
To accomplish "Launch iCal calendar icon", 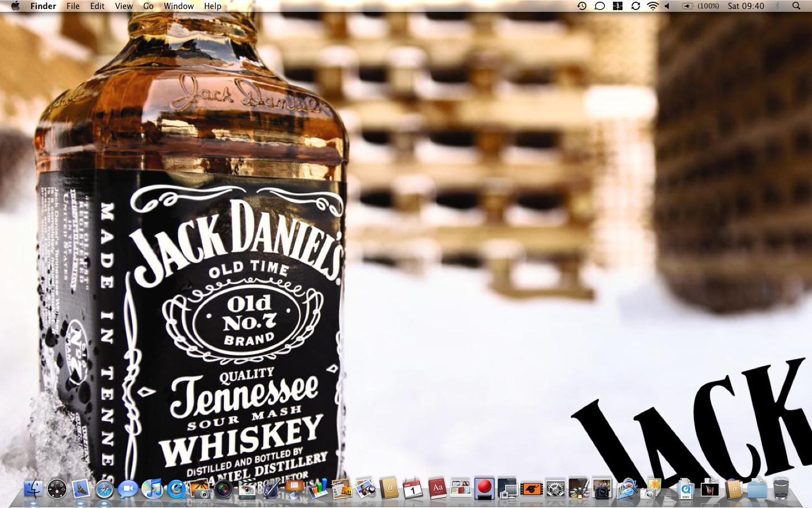I will (413, 489).
